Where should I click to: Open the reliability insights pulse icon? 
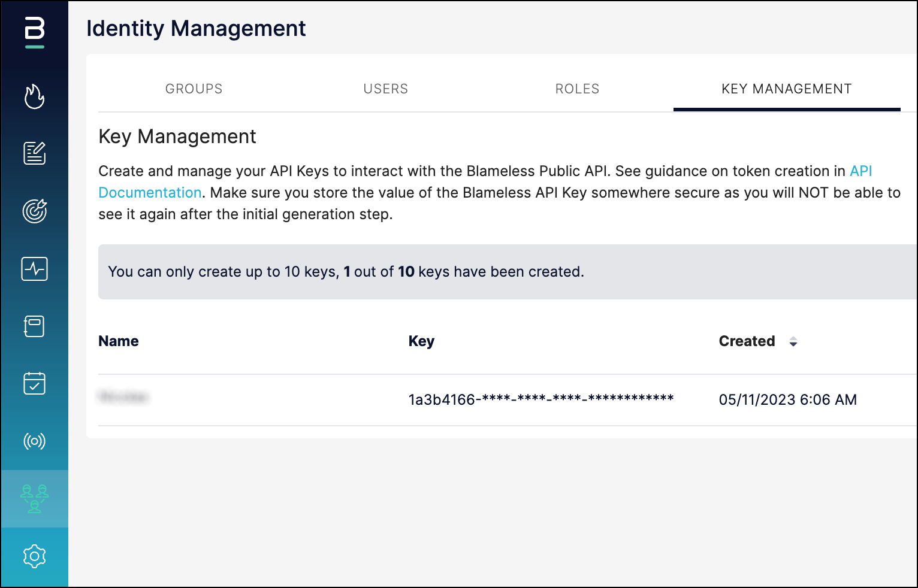(x=35, y=269)
